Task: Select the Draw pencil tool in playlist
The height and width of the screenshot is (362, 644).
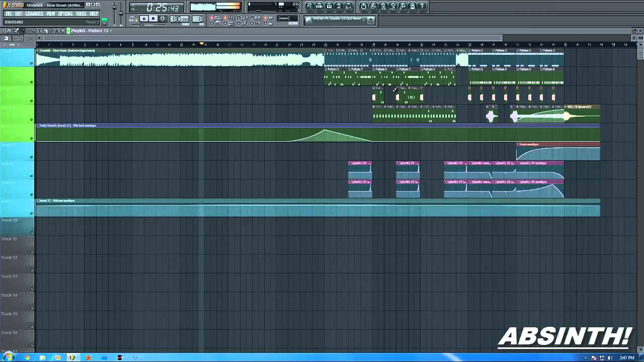Action: (16, 31)
